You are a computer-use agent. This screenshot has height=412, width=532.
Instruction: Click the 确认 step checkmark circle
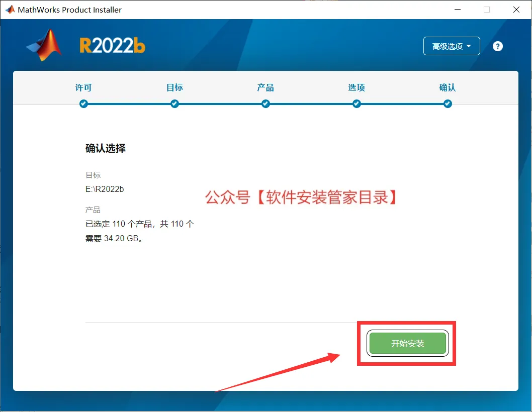(x=448, y=104)
